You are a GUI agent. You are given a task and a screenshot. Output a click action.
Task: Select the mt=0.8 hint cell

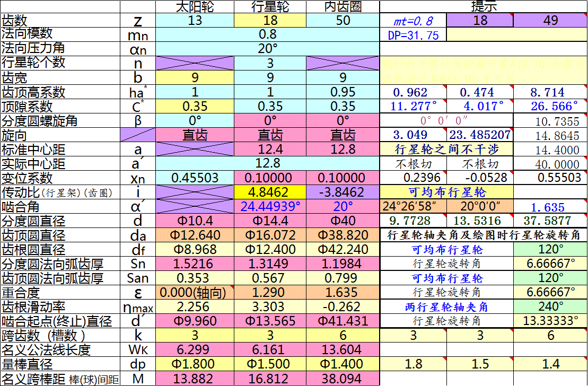tap(413, 20)
